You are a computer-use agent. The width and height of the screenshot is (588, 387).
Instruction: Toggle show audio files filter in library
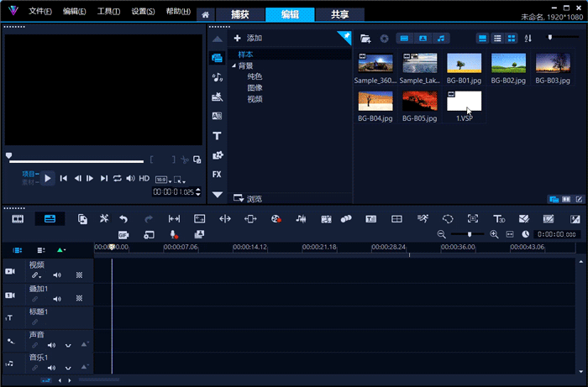pos(442,39)
